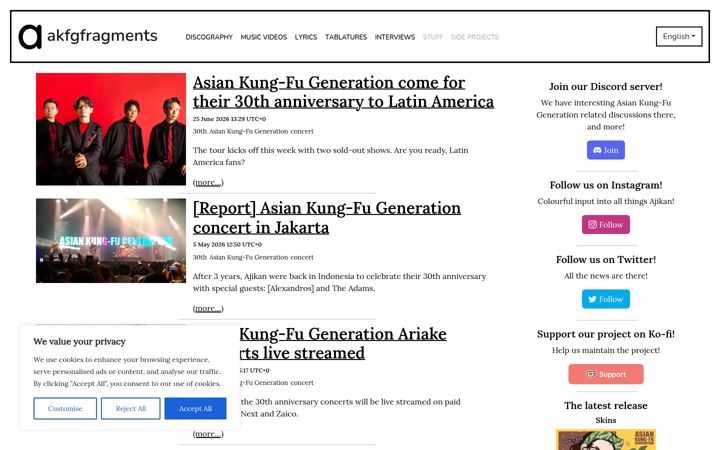
Task: Follow on Instagram button
Action: [x=606, y=225]
